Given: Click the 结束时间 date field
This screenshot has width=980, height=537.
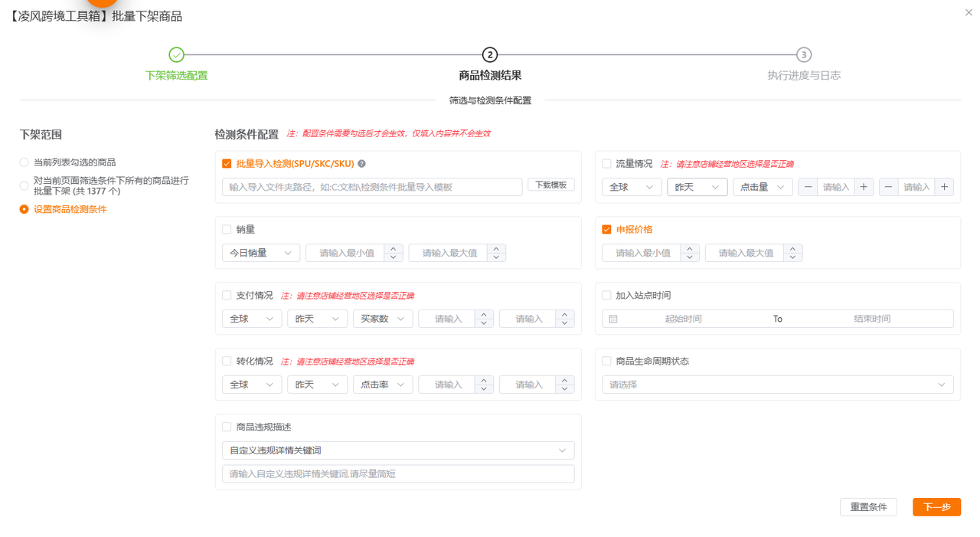Looking at the screenshot, I should point(872,319).
